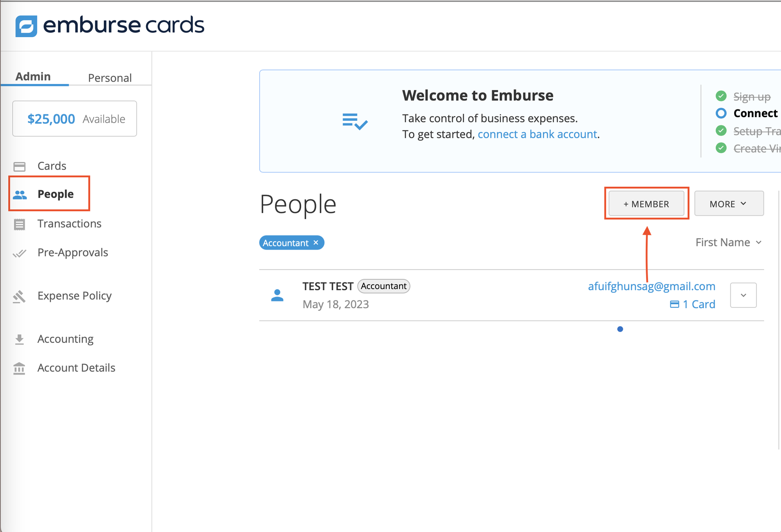Click the Emburse Cards logo
Viewport: 781px width, 532px height.
point(110,25)
